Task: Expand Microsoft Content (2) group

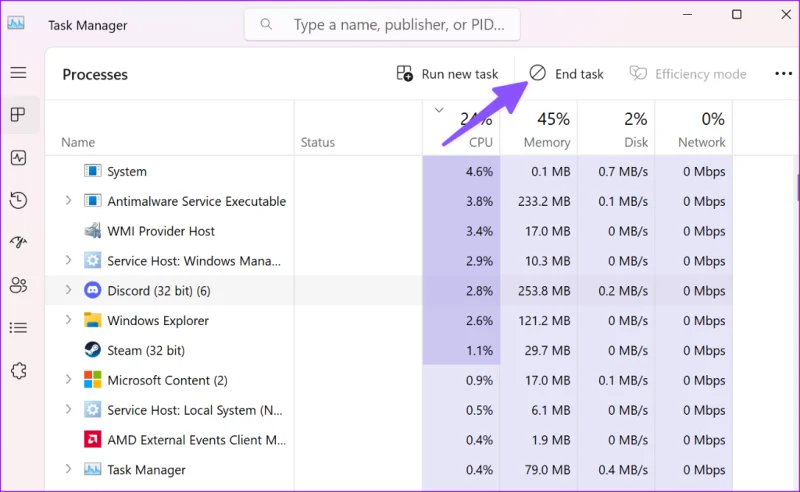Action: pyautogui.click(x=68, y=380)
